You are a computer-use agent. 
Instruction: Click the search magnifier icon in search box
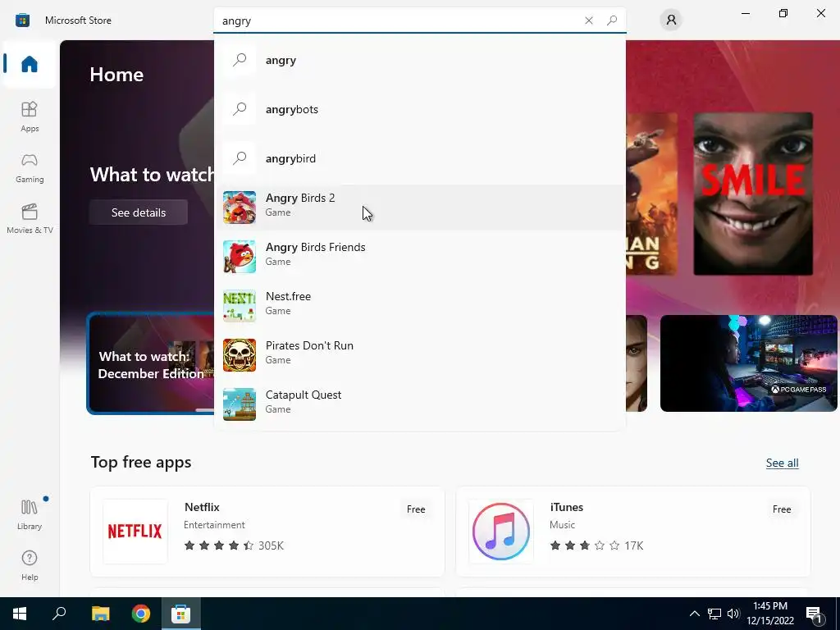pyautogui.click(x=612, y=21)
